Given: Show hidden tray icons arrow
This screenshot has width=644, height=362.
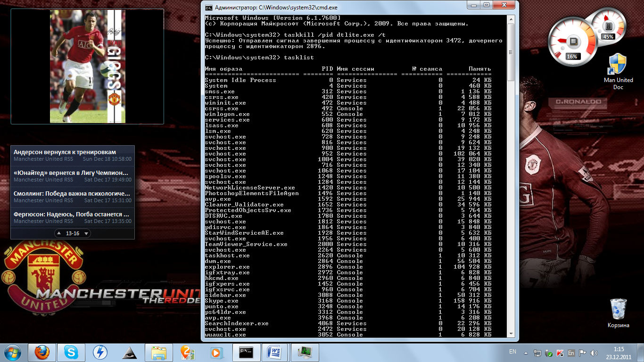Looking at the screenshot, I should click(526, 353).
